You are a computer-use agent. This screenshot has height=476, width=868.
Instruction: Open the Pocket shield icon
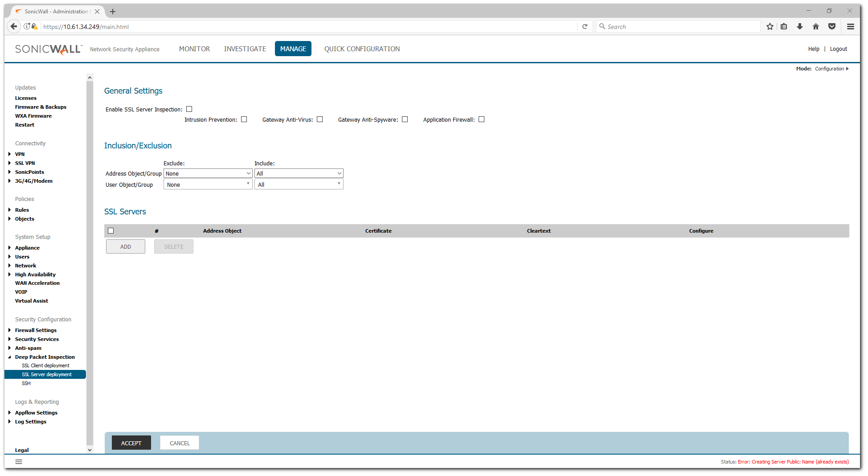[x=832, y=27]
